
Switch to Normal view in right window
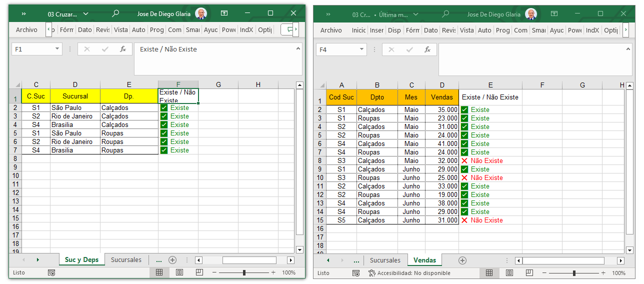pyautogui.click(x=489, y=273)
